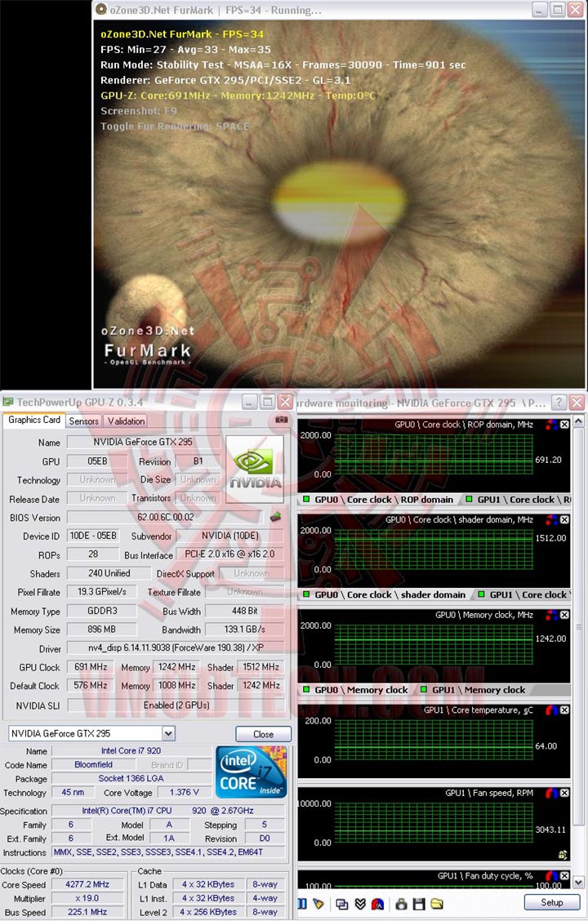The width and height of the screenshot is (588, 921).
Task: Click NVIDIA SLI Enabled (2 GPUs) field
Action: [176, 705]
